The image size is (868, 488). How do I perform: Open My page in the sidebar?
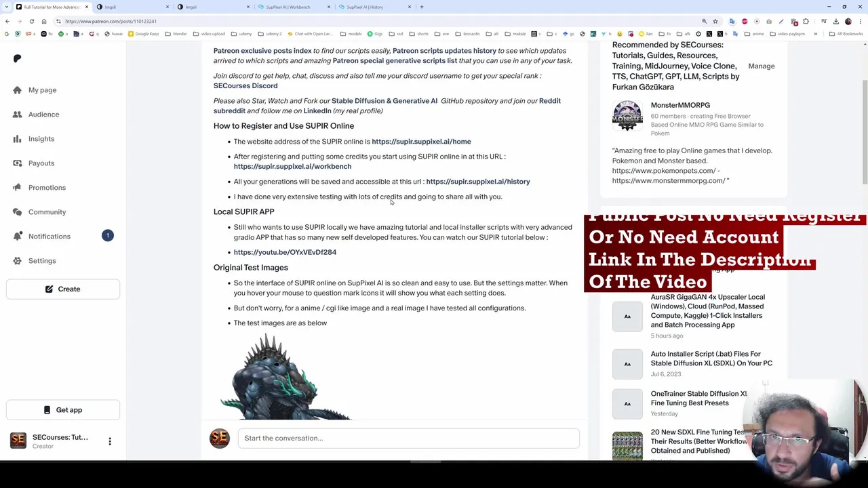42,90
